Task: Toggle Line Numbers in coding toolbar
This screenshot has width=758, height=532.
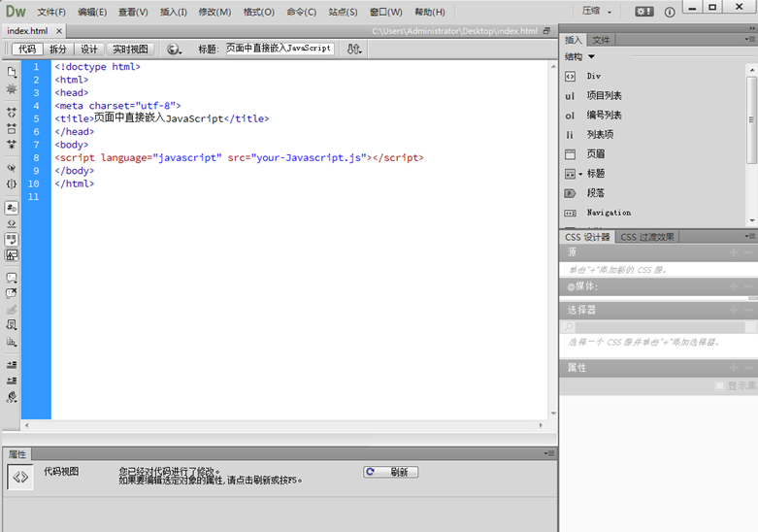Action: [x=12, y=208]
